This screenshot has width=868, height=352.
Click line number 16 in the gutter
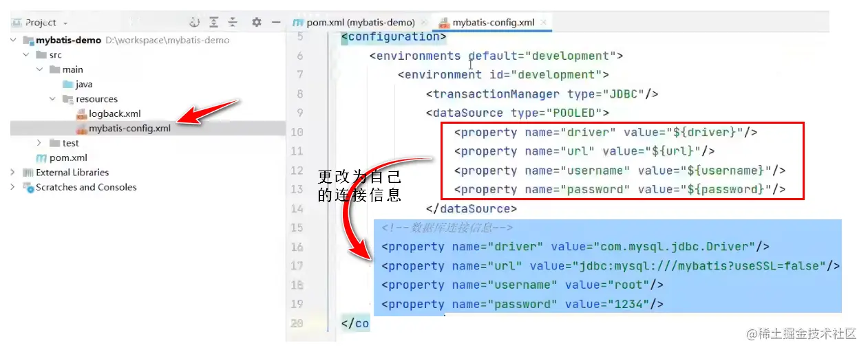click(x=297, y=247)
